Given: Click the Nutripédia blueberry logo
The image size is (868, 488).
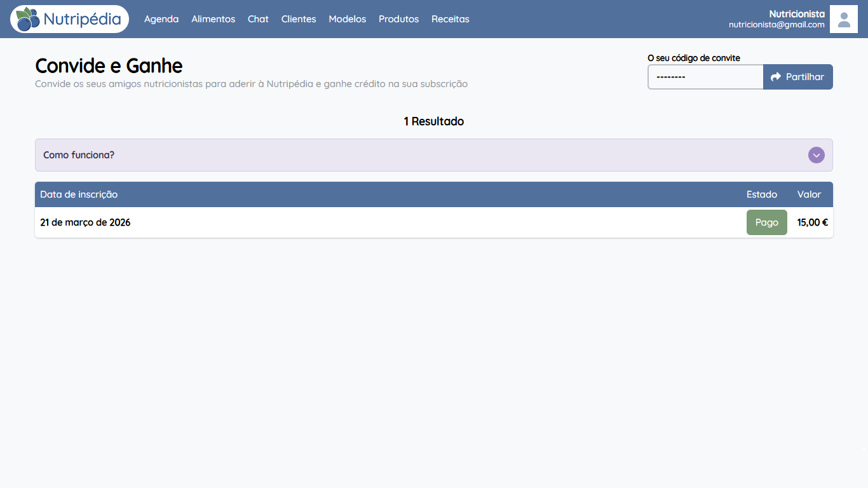Looking at the screenshot, I should 69,19.
